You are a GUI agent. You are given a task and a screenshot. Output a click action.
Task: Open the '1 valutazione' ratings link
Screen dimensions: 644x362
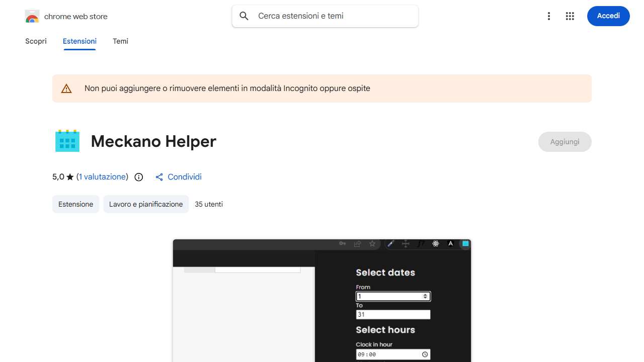click(102, 176)
